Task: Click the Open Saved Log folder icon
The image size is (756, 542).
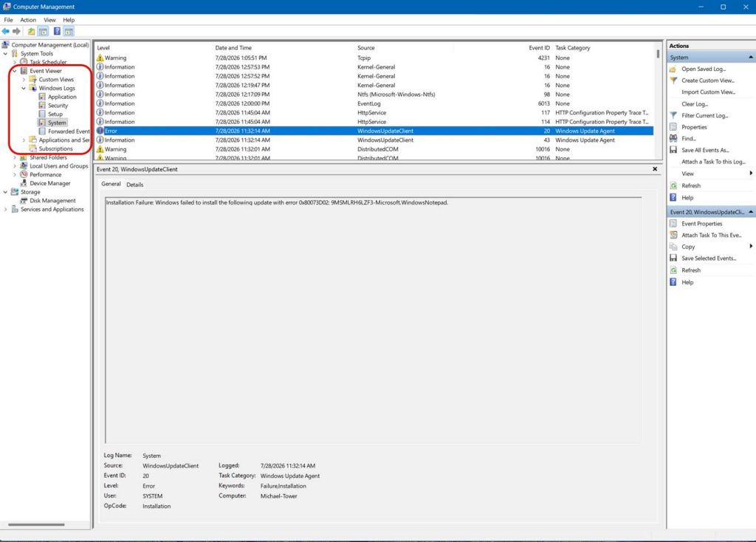Action: (673, 69)
